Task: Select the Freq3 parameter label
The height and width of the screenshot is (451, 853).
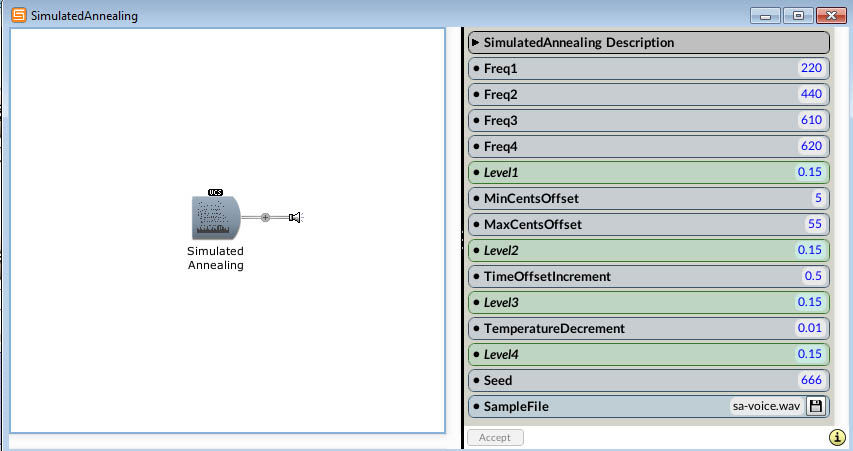Action: point(500,121)
